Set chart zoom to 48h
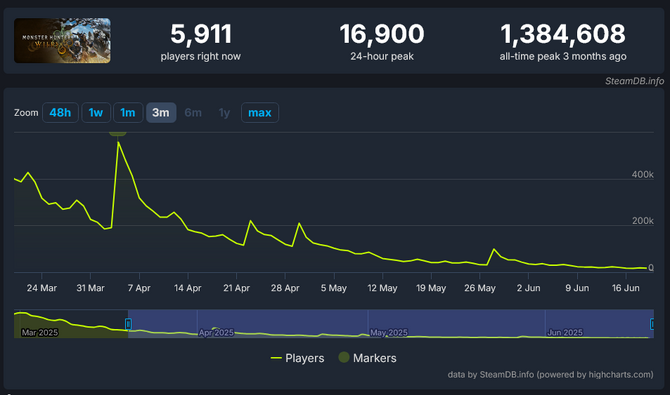Viewport: 670px width, 395px height. tap(60, 112)
